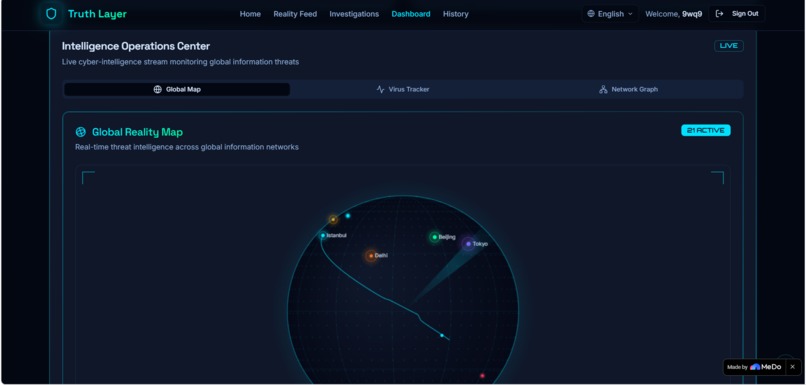Click the globe icon beside Global Reality Map
The height and width of the screenshot is (385, 806).
click(x=81, y=132)
